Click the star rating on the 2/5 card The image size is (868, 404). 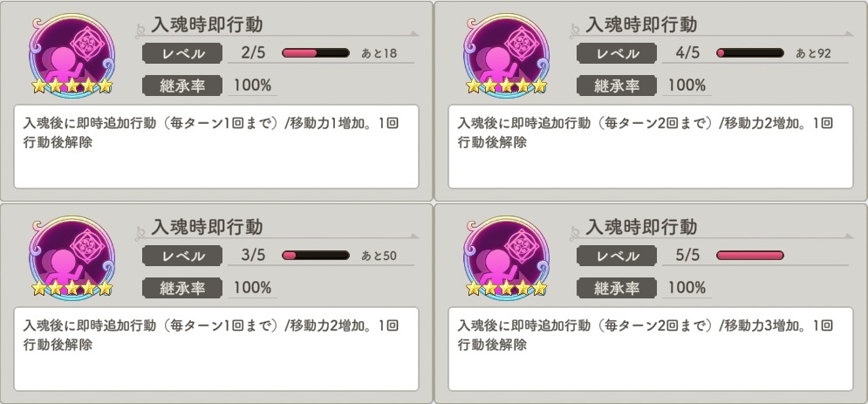tap(72, 86)
